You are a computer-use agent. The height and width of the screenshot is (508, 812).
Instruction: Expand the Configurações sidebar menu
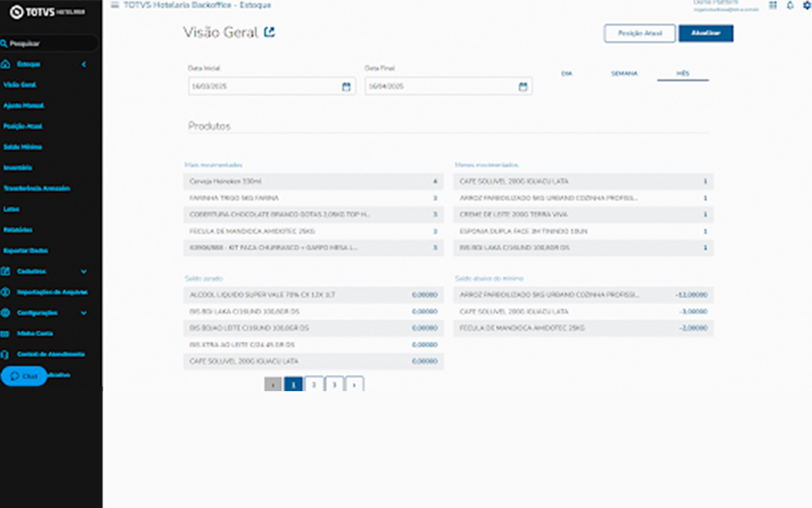83,313
